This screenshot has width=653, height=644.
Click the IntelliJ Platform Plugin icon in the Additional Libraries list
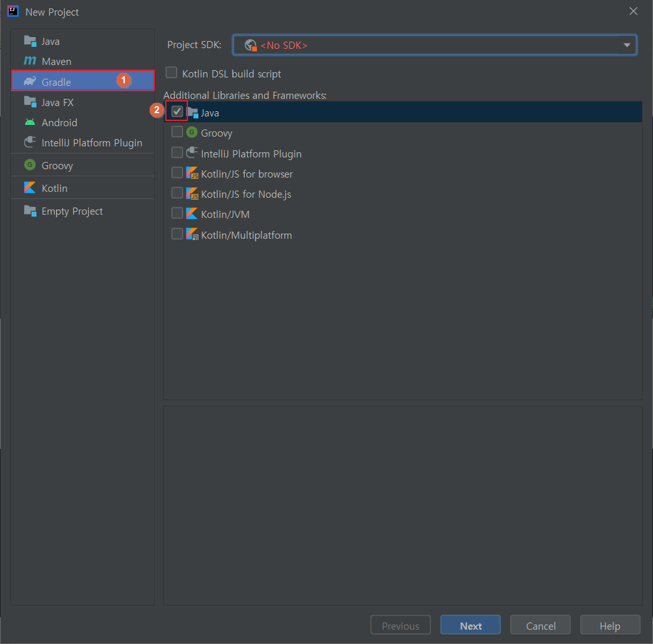[x=192, y=153]
